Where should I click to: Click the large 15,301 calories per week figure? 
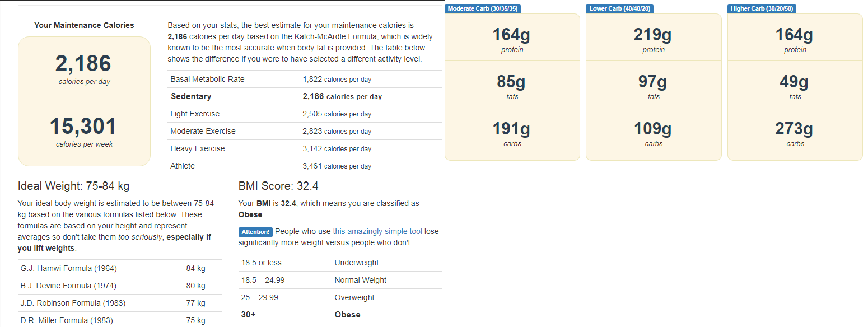pyautogui.click(x=83, y=127)
